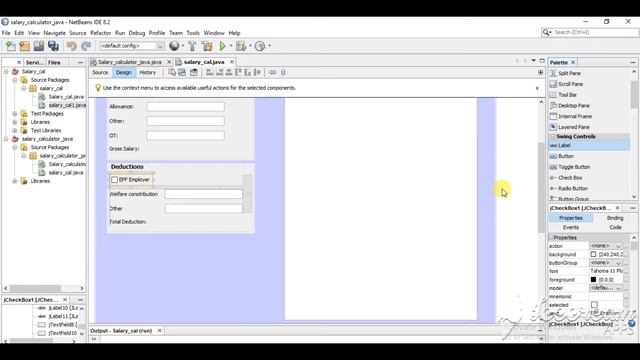Click the green Run Project icon

coord(223,46)
